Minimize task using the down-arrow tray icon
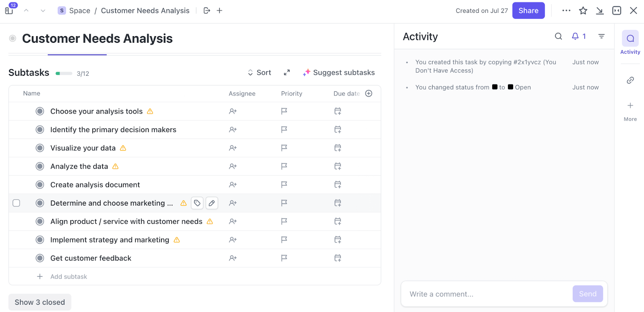The width and height of the screenshot is (644, 312). (600, 10)
